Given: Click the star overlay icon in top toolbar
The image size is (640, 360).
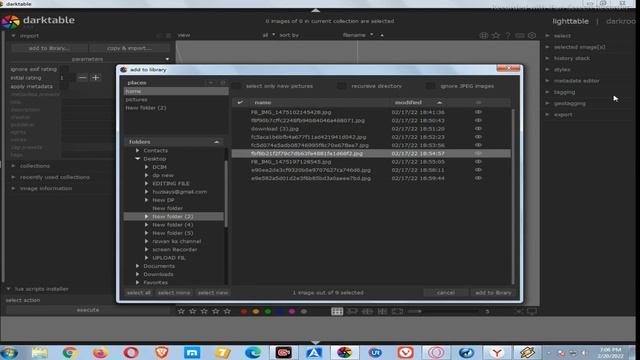Looking at the screenshot, I should click(496, 36).
